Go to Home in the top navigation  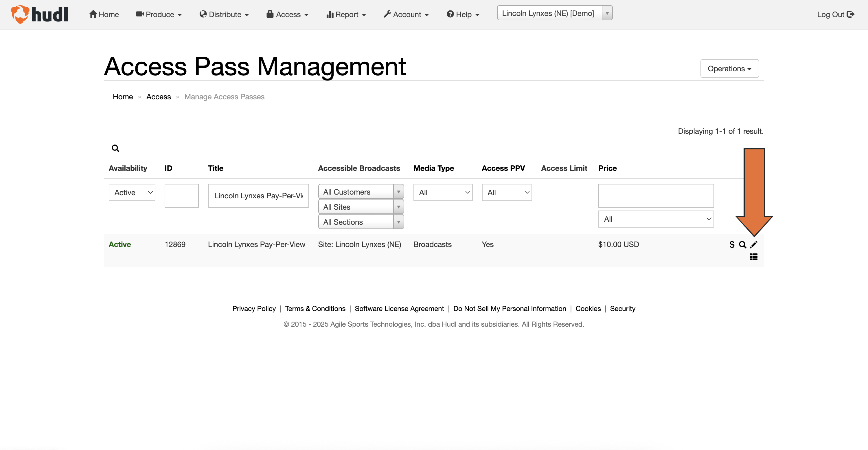[104, 14]
